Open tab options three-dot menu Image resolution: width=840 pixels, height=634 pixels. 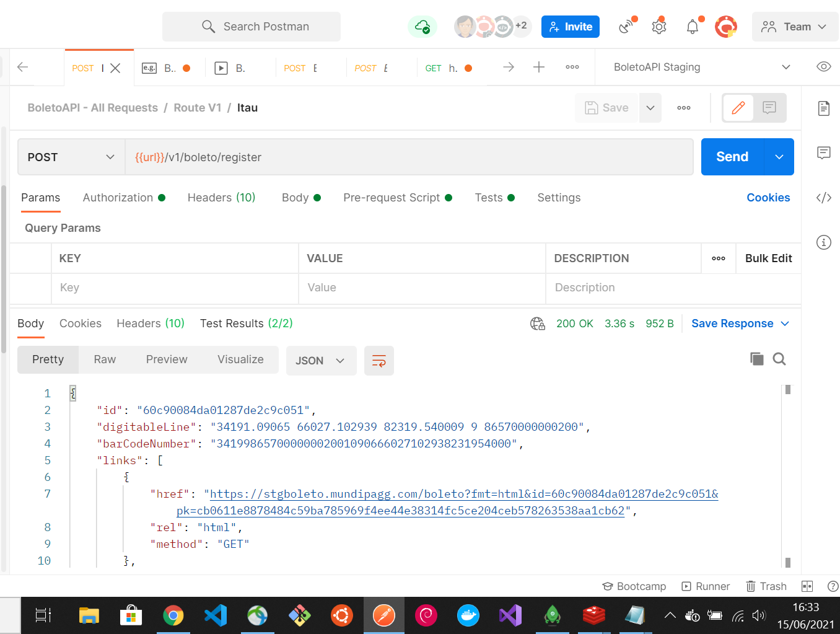(x=572, y=67)
